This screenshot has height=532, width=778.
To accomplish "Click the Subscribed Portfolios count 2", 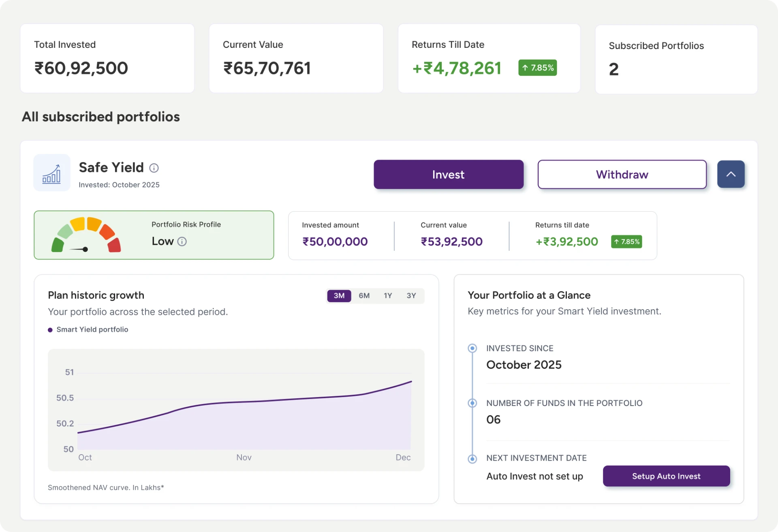I will [613, 69].
